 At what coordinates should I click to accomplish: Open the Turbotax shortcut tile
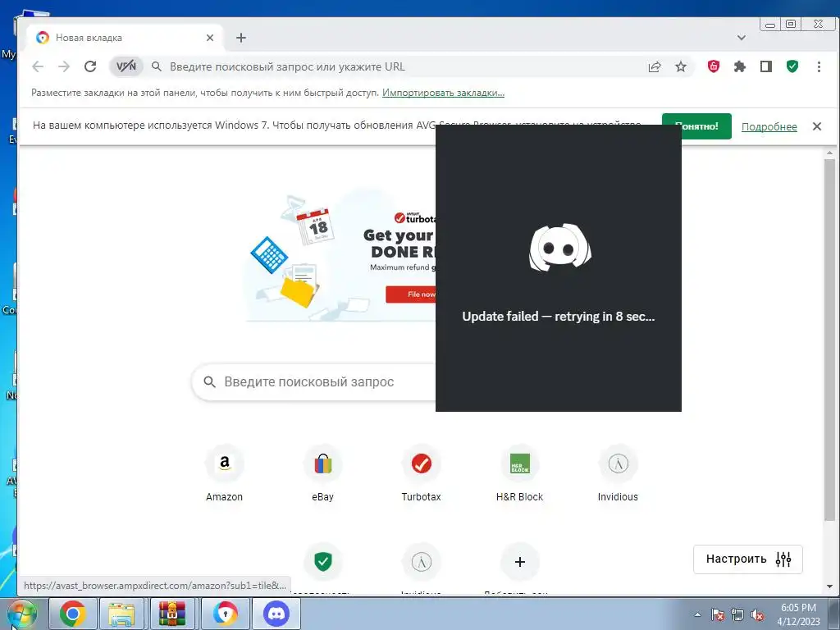click(421, 473)
